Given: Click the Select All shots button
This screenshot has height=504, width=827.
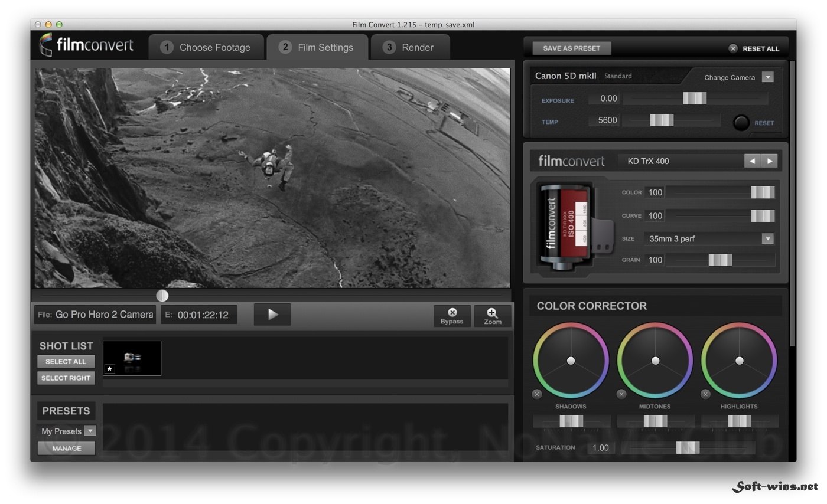Looking at the screenshot, I should [x=66, y=362].
